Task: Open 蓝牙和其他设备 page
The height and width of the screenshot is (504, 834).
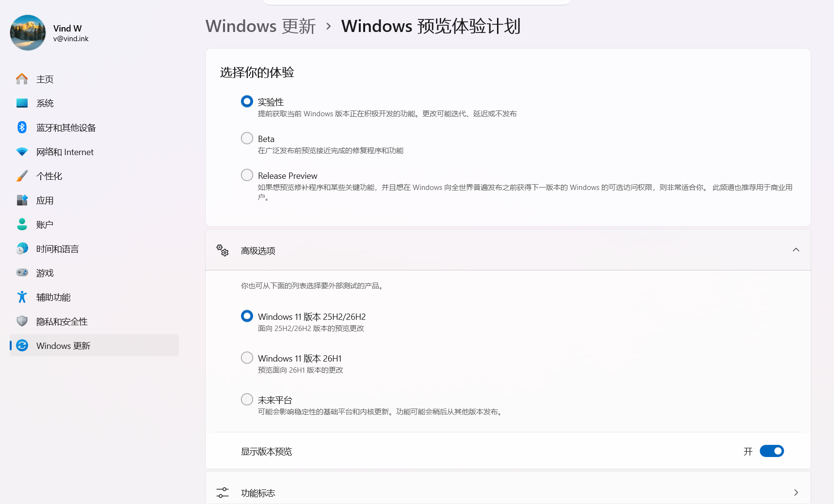Action: [94, 127]
